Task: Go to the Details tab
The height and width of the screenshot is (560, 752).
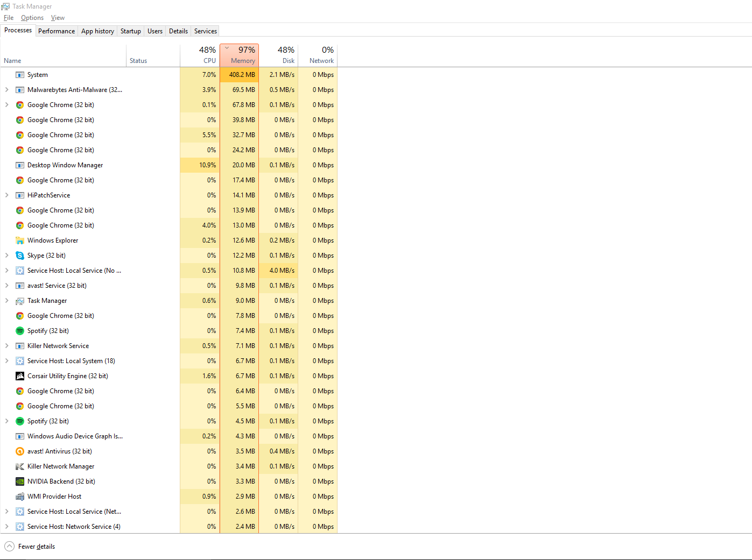Action: tap(178, 31)
